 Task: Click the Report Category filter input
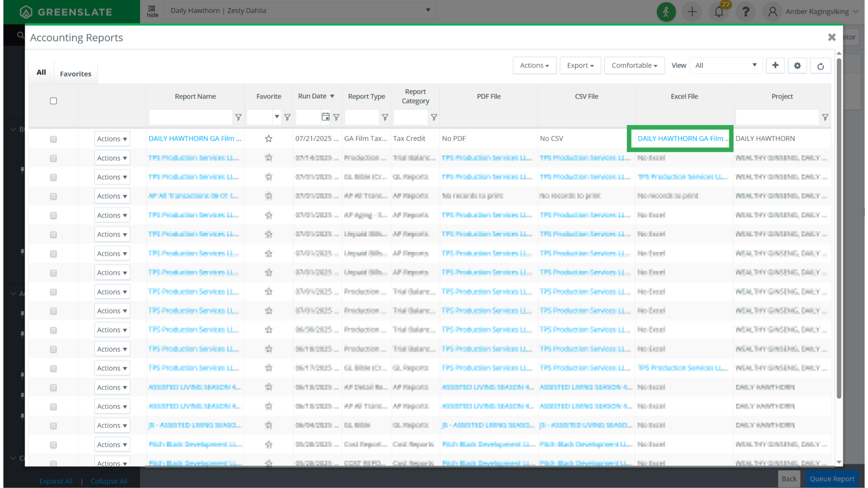[x=410, y=117]
